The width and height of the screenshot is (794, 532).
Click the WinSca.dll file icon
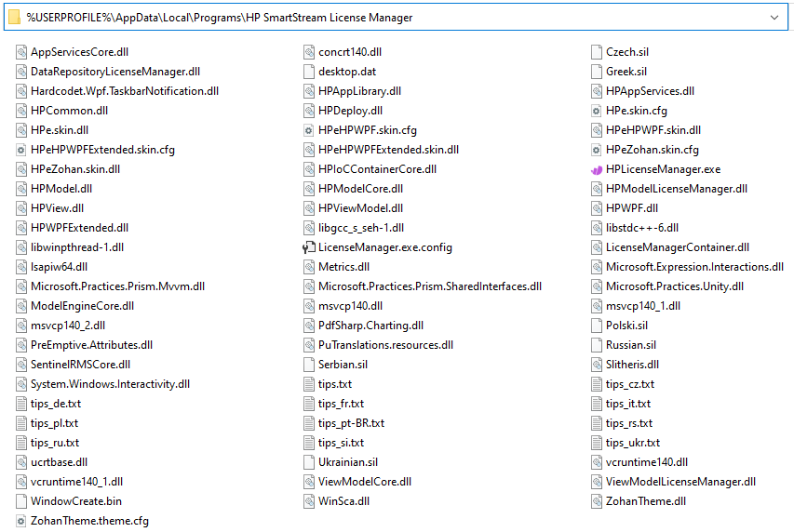pyautogui.click(x=309, y=501)
